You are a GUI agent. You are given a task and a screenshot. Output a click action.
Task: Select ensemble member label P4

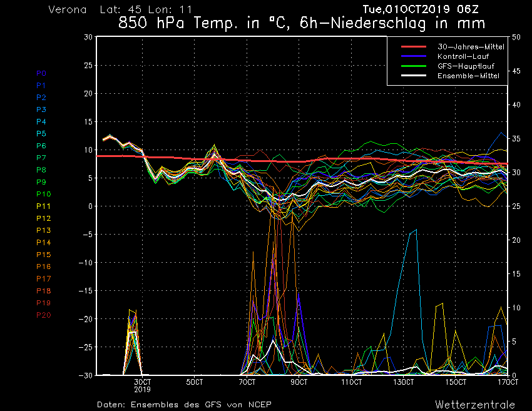pyautogui.click(x=41, y=121)
